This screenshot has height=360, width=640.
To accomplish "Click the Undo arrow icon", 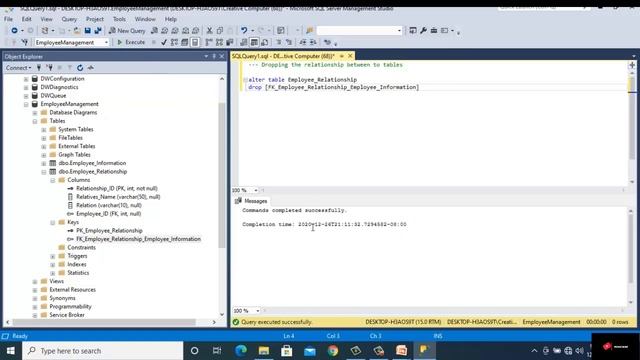I will pos(244,31).
